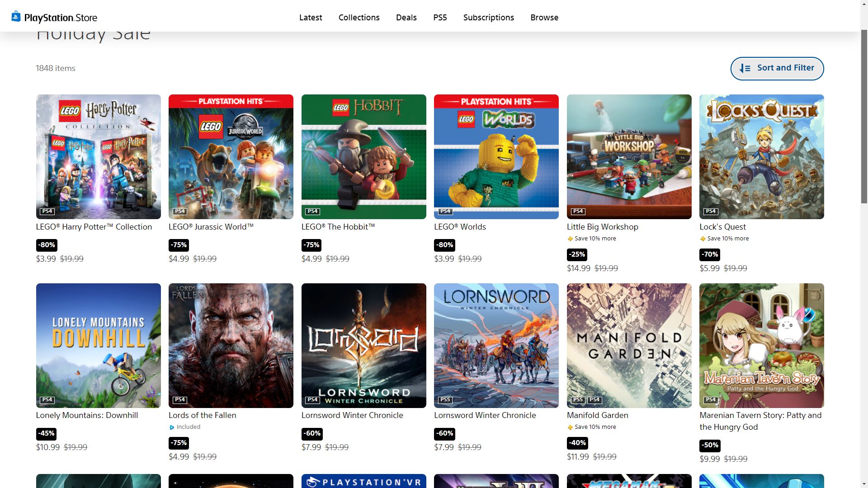Open Lonely Mountains: Downhill title link
The width and height of the screenshot is (868, 488).
pyautogui.click(x=87, y=415)
